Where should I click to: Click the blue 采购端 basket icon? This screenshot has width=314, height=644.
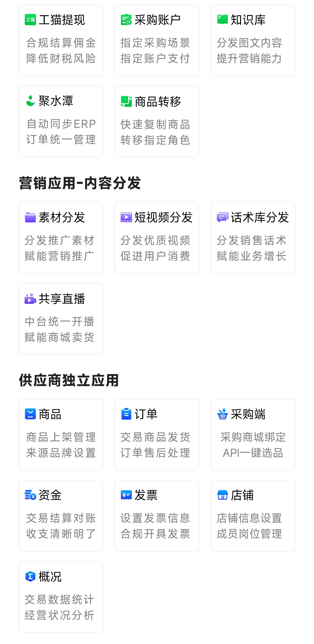click(222, 414)
